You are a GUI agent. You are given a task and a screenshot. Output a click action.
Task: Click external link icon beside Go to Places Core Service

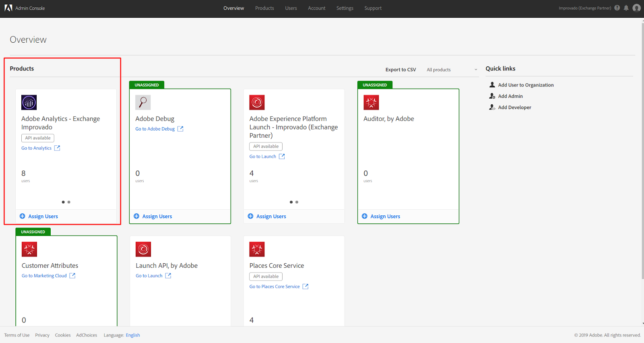click(305, 287)
